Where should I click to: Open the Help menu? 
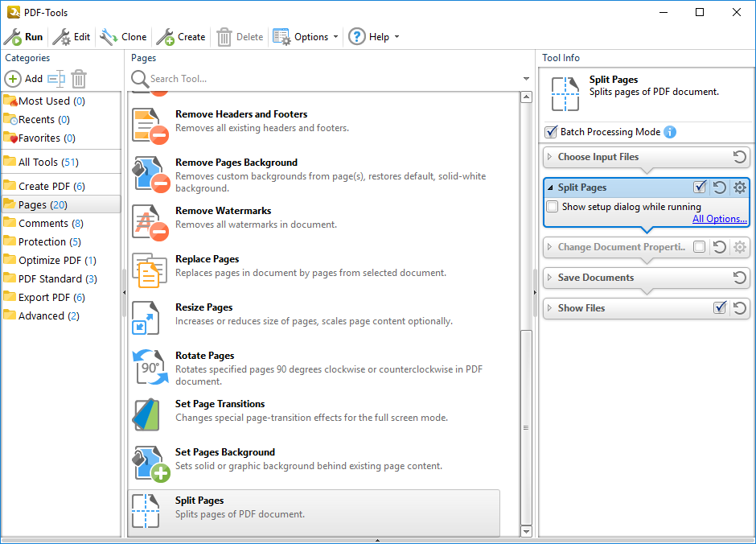(372, 37)
